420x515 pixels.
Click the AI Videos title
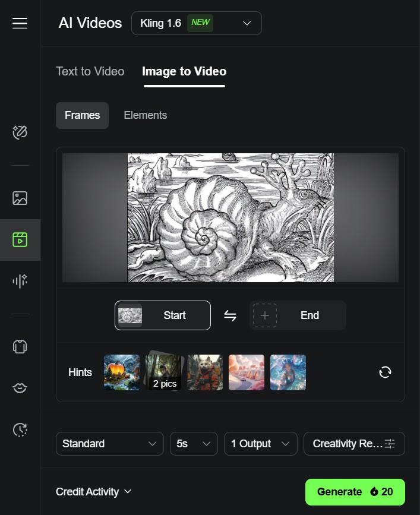(x=90, y=23)
